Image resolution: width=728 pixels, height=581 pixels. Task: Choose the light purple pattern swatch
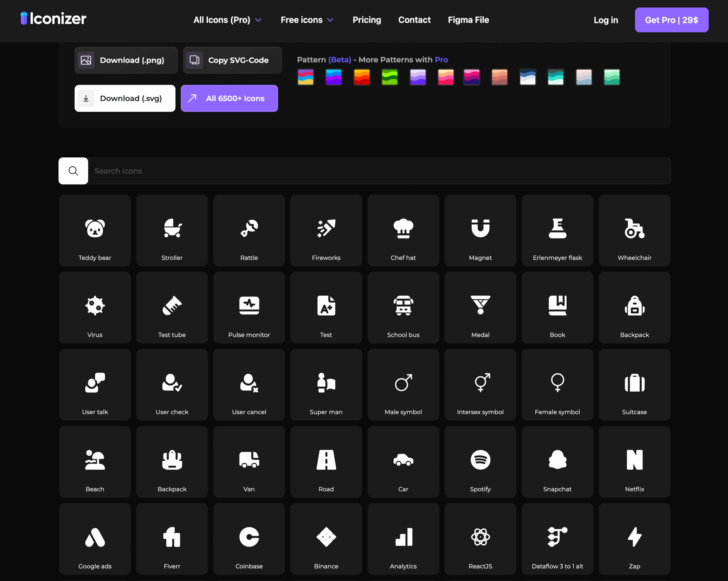point(418,77)
